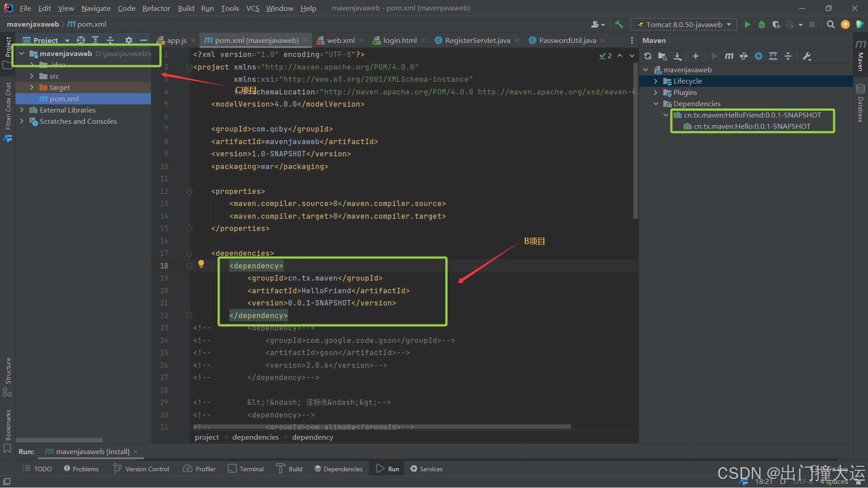Viewport: 868px width, 488px height.
Task: Open the Terminal tool window
Action: [x=246, y=469]
